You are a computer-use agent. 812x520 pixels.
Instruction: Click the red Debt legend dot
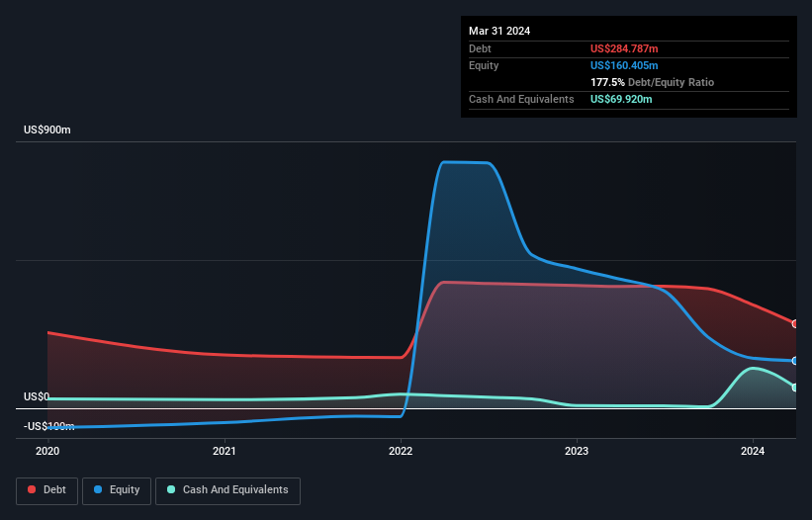(32, 489)
